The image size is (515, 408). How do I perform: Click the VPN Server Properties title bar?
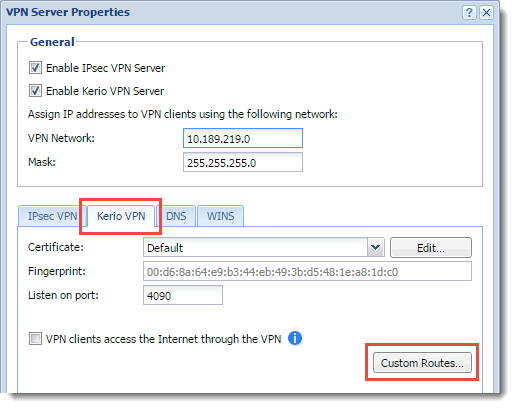[x=233, y=13]
